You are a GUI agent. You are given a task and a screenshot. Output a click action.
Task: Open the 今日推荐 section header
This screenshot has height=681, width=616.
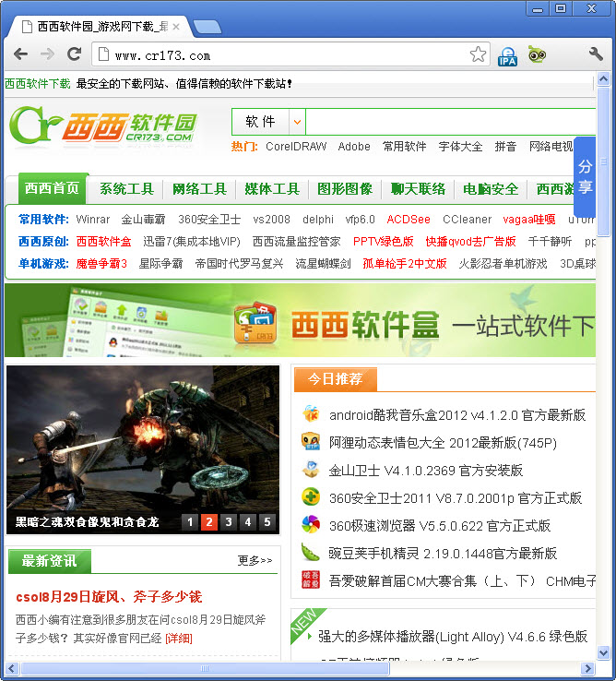point(335,379)
